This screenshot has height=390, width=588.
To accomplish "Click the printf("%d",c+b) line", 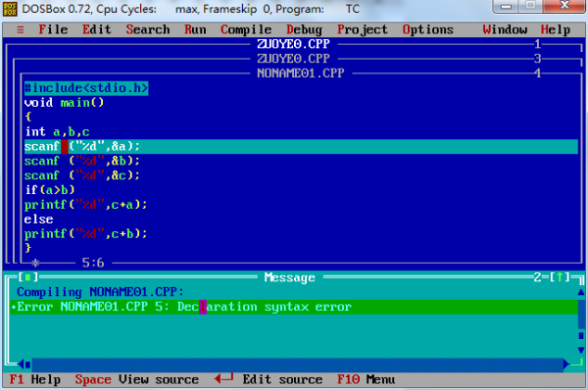I will coord(85,233).
